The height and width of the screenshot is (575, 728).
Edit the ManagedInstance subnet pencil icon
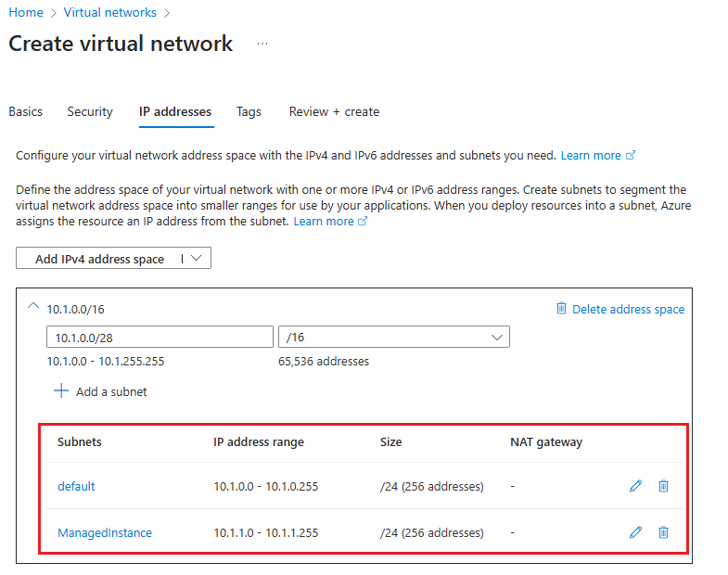point(635,532)
